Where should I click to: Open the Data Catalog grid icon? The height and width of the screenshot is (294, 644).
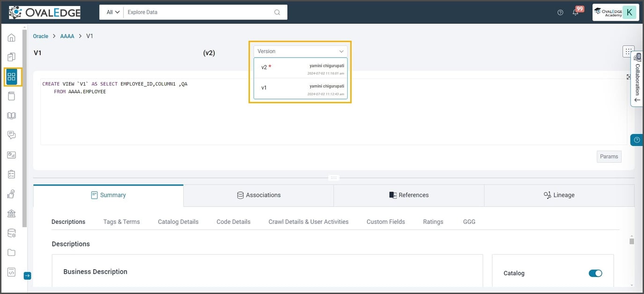[12, 77]
